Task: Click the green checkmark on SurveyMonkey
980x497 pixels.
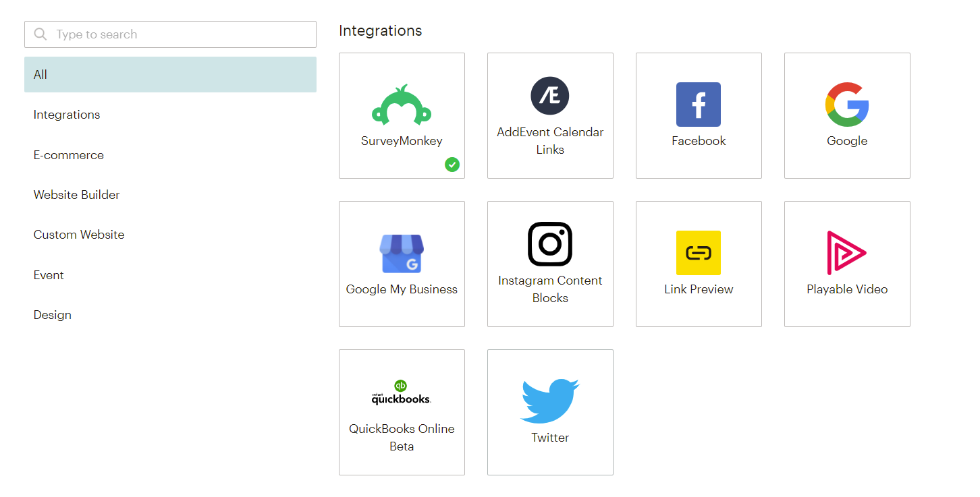Action: click(452, 164)
